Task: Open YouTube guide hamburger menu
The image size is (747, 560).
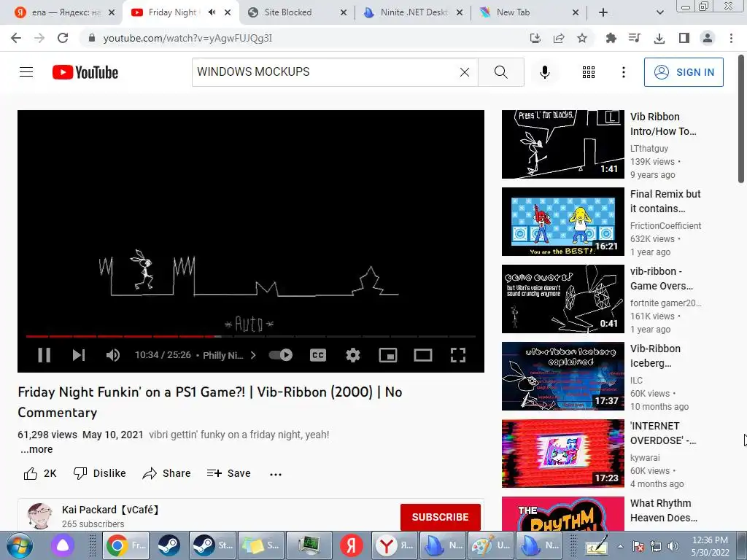Action: pyautogui.click(x=26, y=72)
